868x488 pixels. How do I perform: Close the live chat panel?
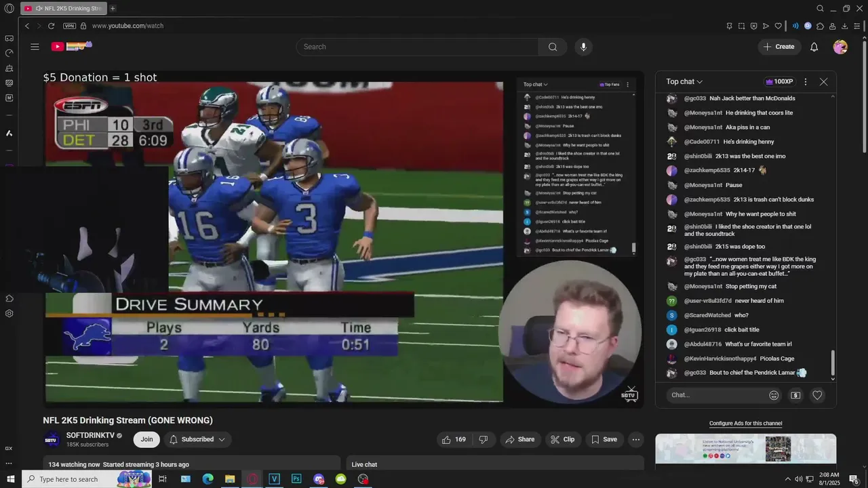pyautogui.click(x=823, y=81)
